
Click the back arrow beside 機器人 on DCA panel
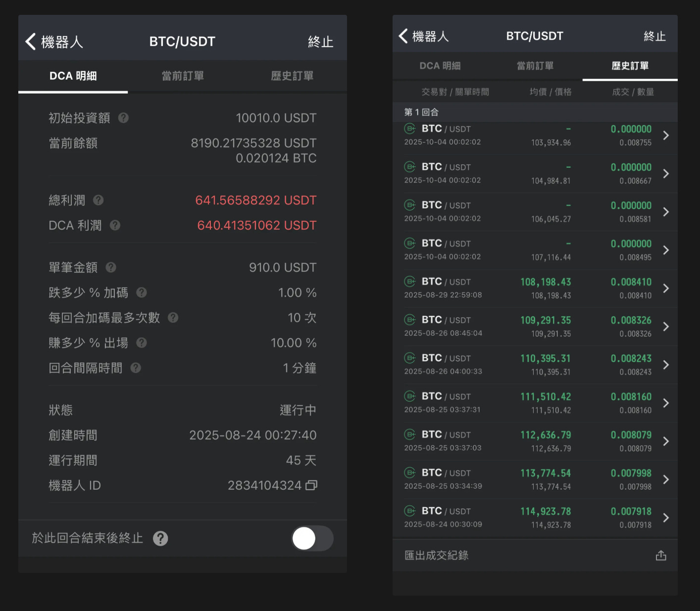[31, 42]
